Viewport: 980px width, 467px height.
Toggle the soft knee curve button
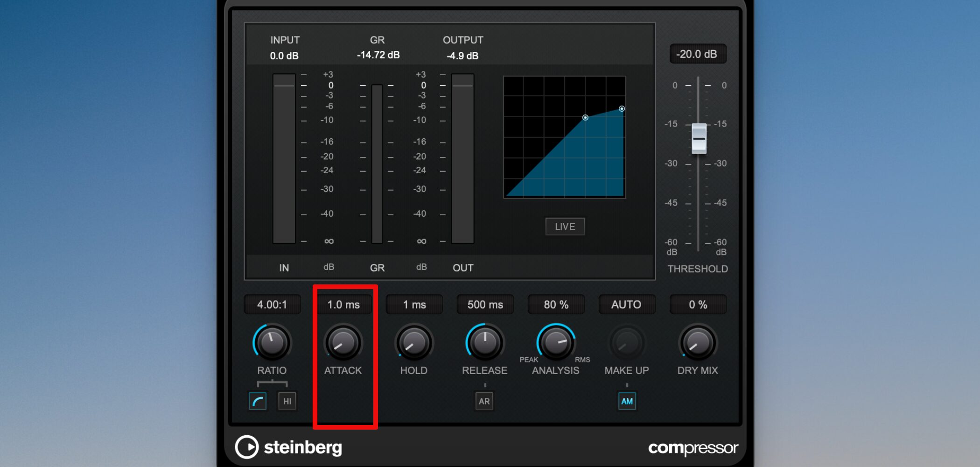(258, 401)
